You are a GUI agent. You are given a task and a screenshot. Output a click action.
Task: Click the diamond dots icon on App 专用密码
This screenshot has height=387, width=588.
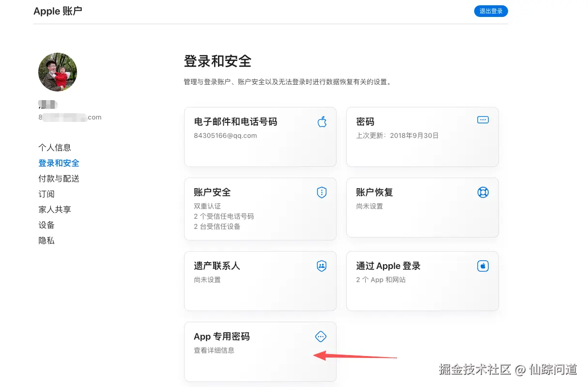click(x=321, y=336)
